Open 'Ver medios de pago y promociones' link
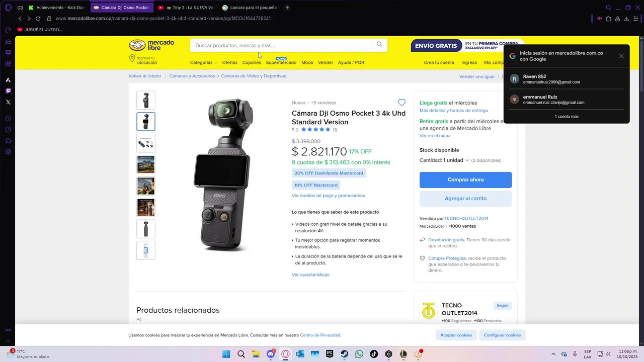Image resolution: width=644 pixels, height=362 pixels. click(x=328, y=196)
